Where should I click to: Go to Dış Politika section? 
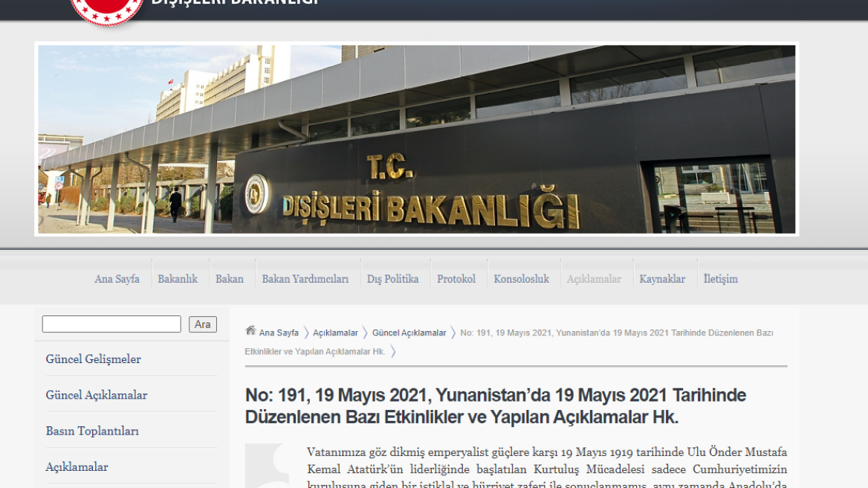click(392, 279)
